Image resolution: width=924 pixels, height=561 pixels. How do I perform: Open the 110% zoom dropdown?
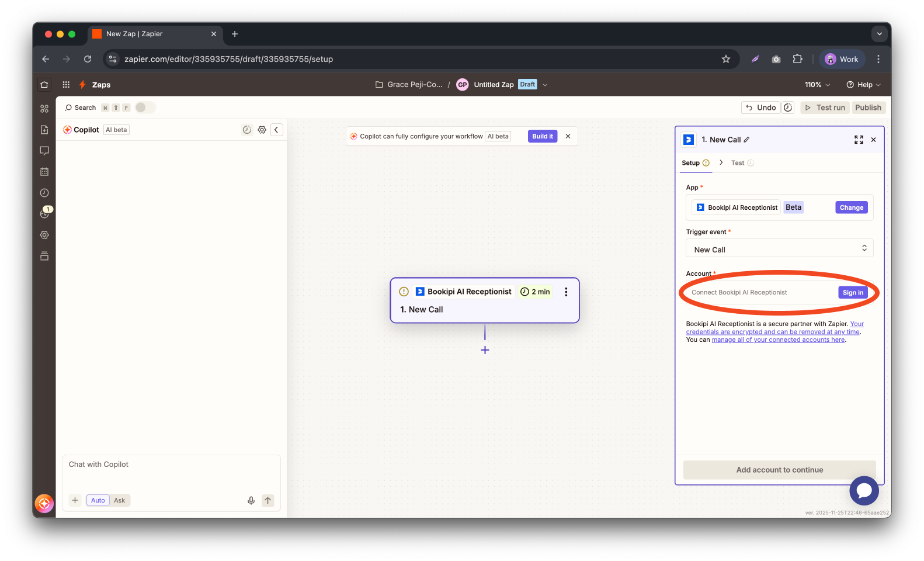coord(817,85)
